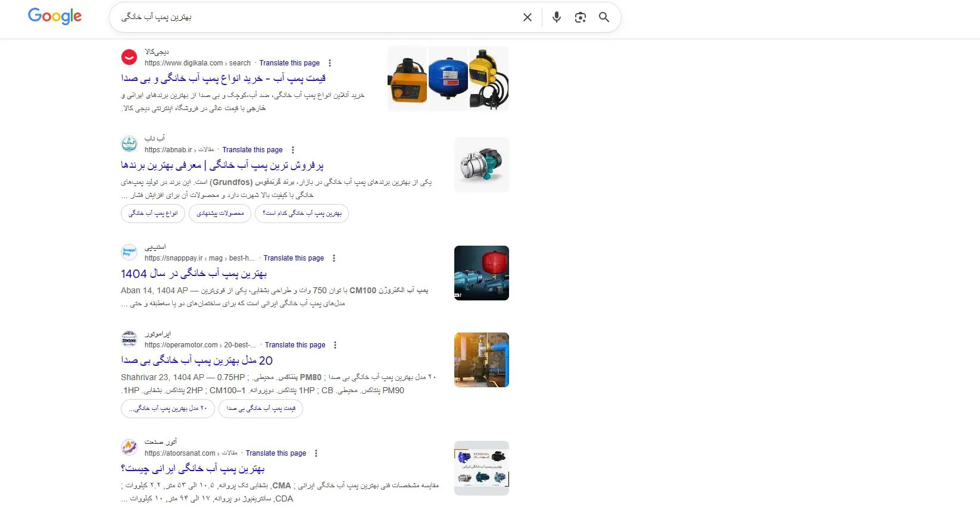This screenshot has width=980, height=508.
Task: Click the bold '(Grundfos)' snippet text
Action: (x=232, y=182)
